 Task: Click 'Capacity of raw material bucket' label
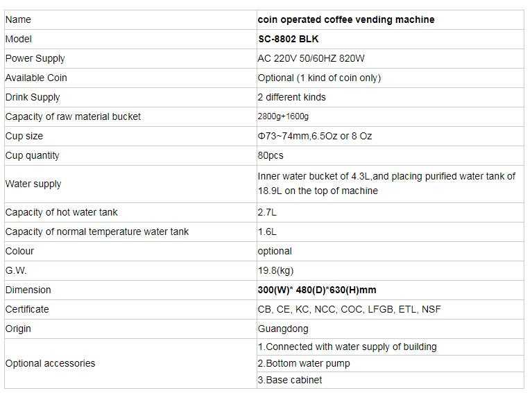point(73,116)
